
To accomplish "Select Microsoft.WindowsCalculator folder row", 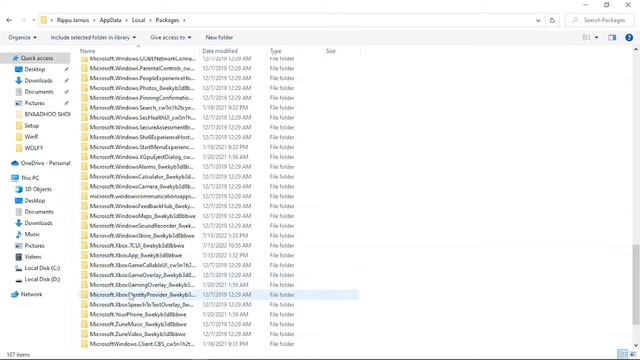I will coord(220,177).
